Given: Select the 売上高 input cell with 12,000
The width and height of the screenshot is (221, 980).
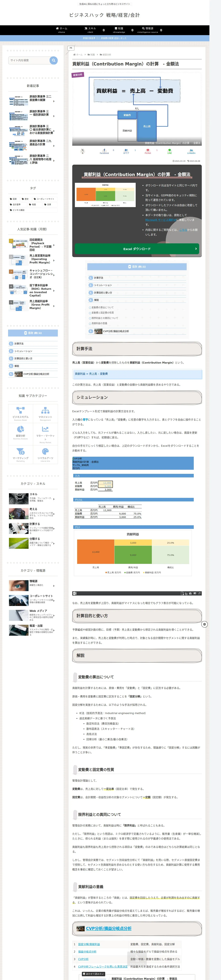Looking at the screenshot, I should point(106,483).
